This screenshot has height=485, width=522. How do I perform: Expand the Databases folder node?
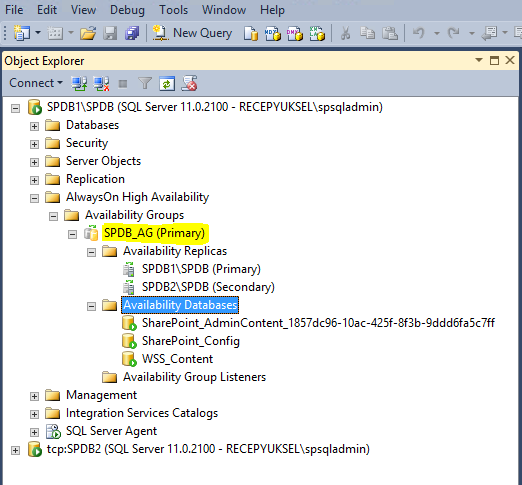click(x=34, y=126)
